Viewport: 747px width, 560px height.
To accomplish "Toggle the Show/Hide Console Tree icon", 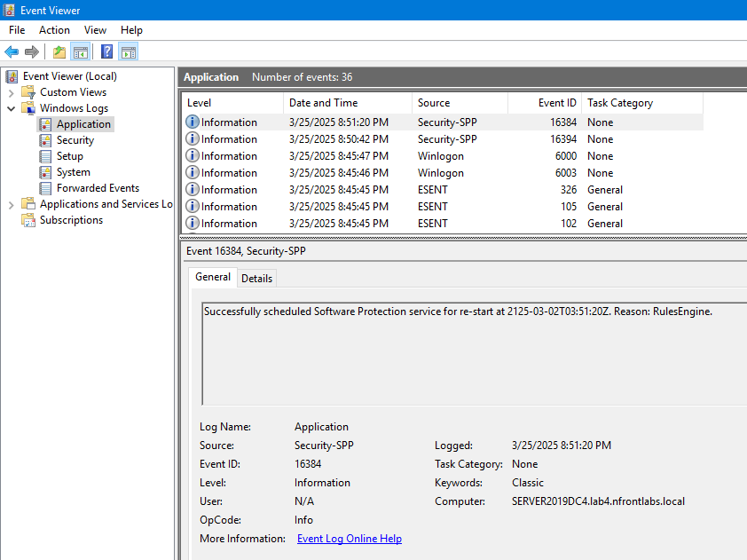I will click(x=80, y=51).
